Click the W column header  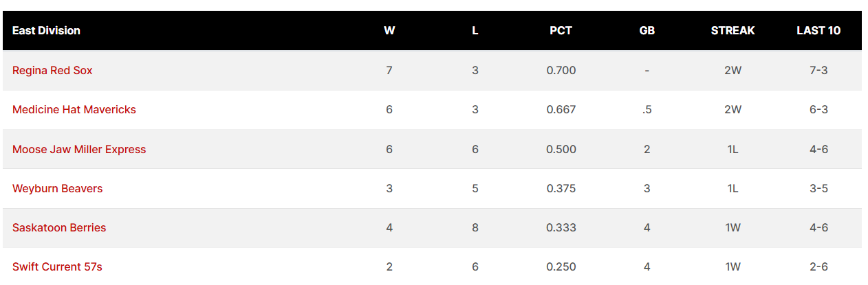389,30
